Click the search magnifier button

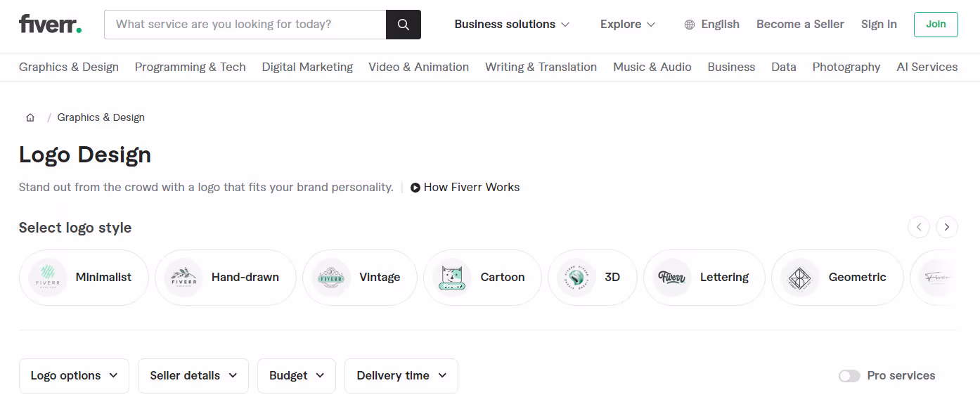tap(404, 25)
